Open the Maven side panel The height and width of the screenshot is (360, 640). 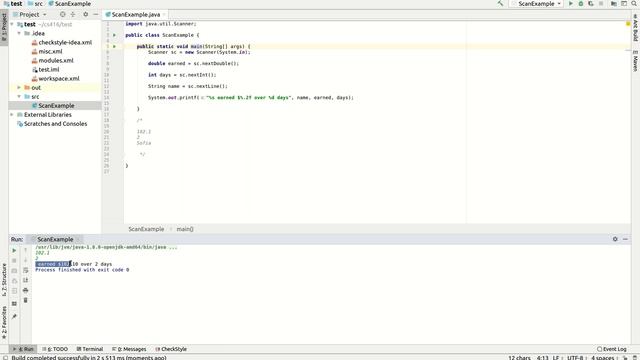pyautogui.click(x=636, y=61)
